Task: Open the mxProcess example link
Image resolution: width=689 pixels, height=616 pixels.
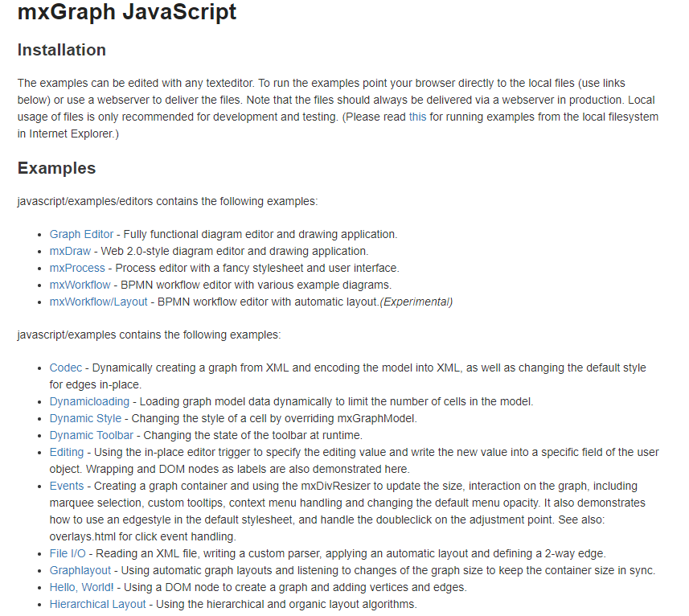Action: coord(77,268)
